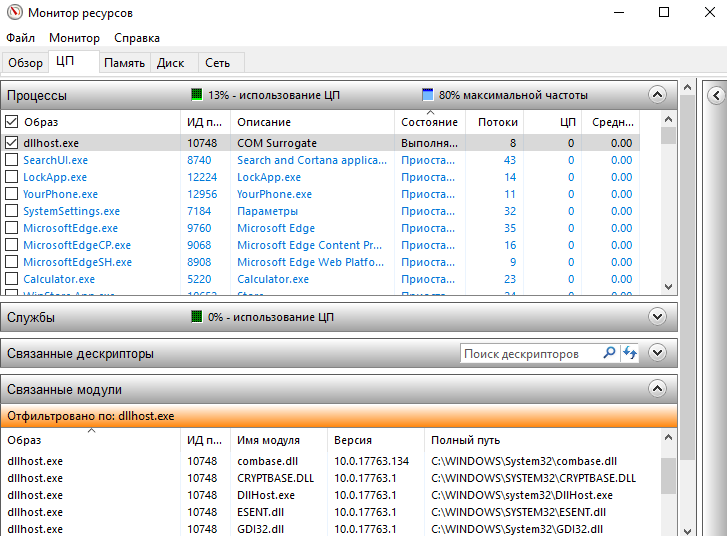
Task: Click the process list scroll down arrow
Action: [668, 287]
